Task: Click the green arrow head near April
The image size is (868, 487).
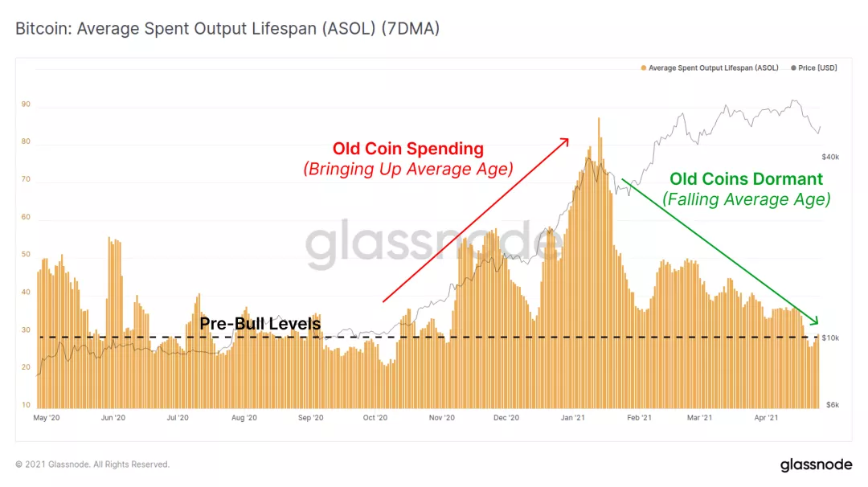Action: [x=813, y=320]
